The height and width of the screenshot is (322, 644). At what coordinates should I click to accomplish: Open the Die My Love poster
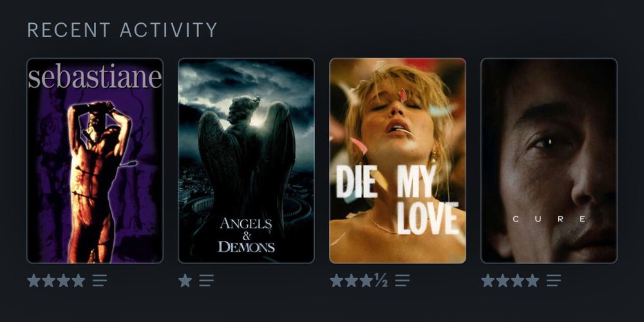point(397,160)
